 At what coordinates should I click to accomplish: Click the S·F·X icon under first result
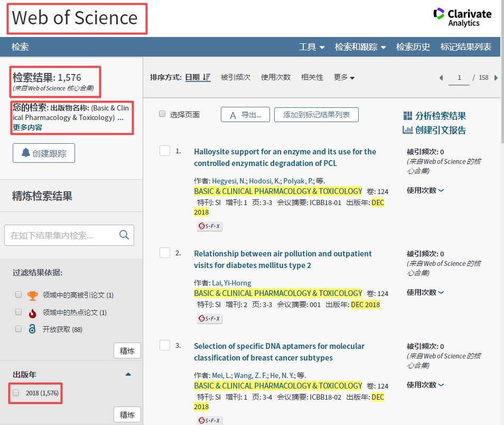pos(210,226)
